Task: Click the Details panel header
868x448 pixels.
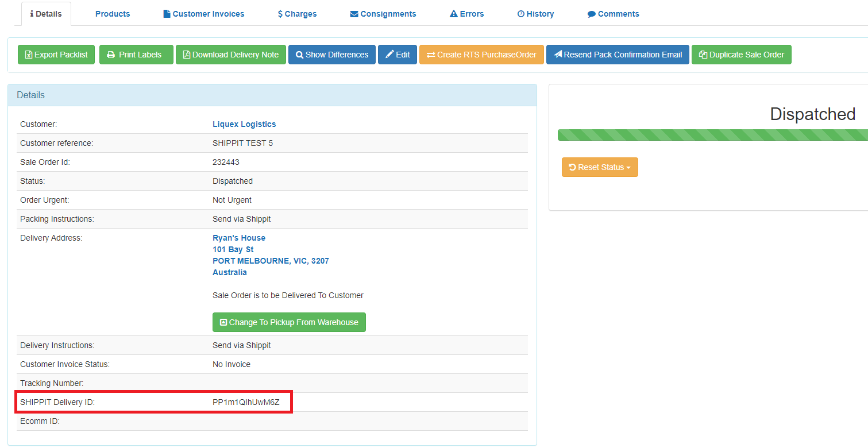Action: pyautogui.click(x=272, y=95)
